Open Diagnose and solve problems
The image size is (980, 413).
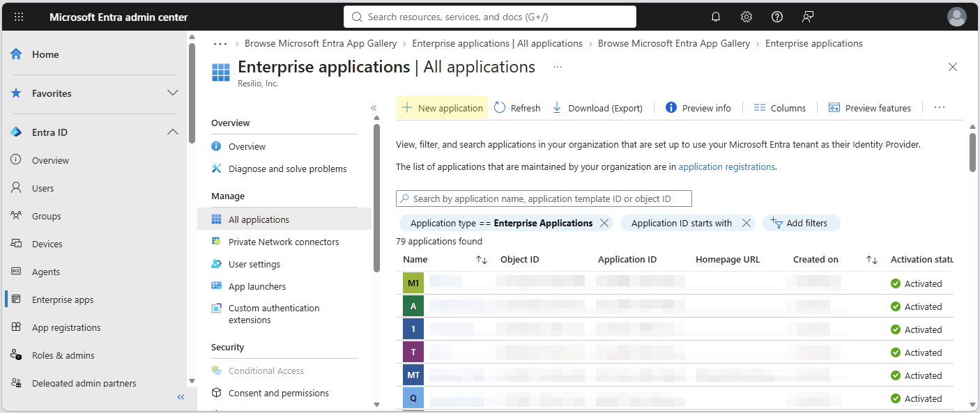287,169
